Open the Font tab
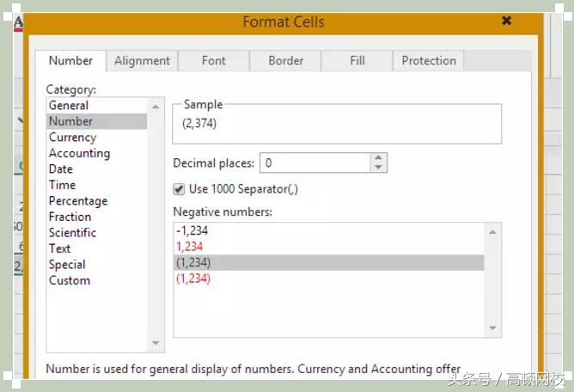The height and width of the screenshot is (392, 574). click(x=214, y=60)
